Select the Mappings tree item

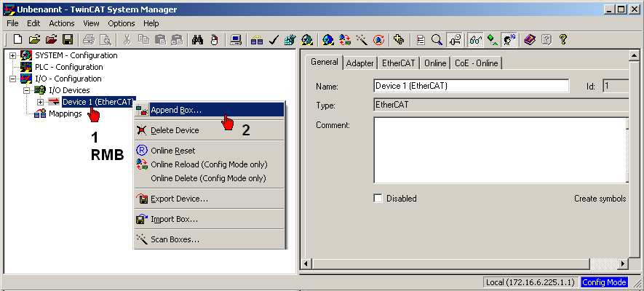[65, 113]
